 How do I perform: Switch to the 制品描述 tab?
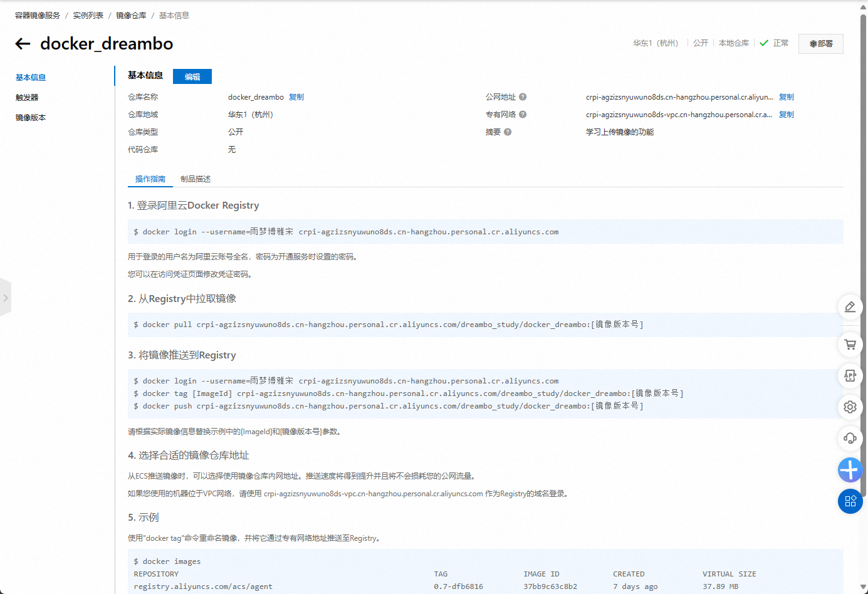[x=196, y=179]
